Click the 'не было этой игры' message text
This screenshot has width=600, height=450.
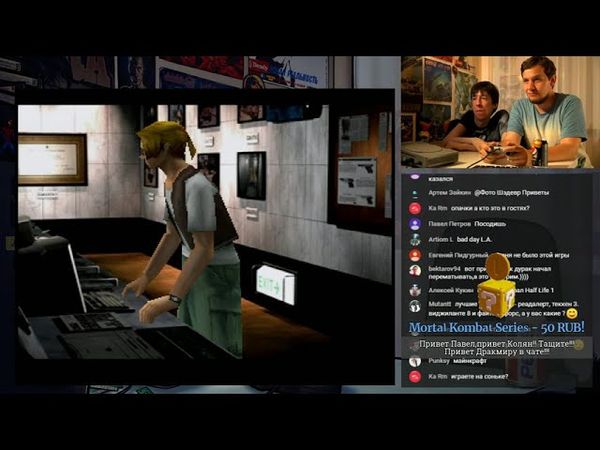[540, 255]
